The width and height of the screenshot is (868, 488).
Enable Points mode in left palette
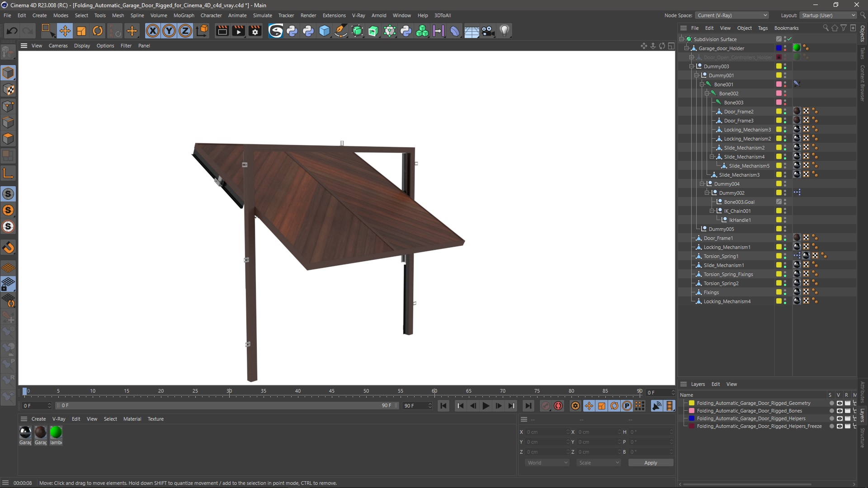click(8, 106)
